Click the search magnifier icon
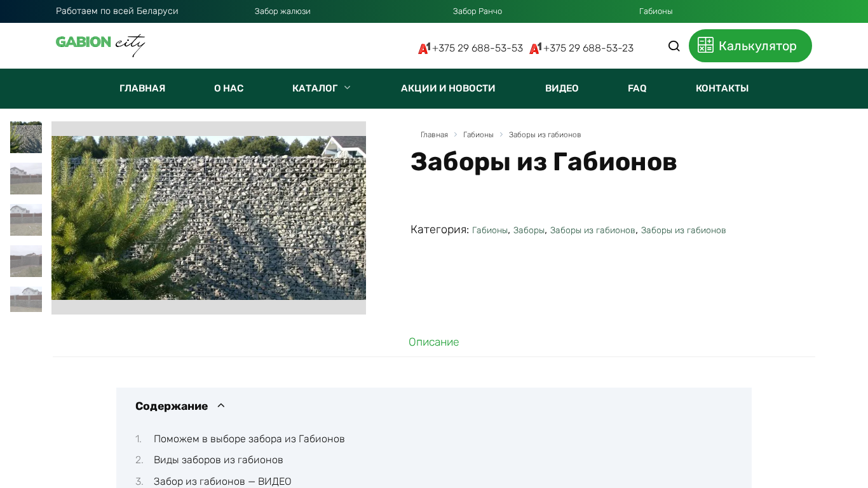868x488 pixels. pyautogui.click(x=674, y=46)
